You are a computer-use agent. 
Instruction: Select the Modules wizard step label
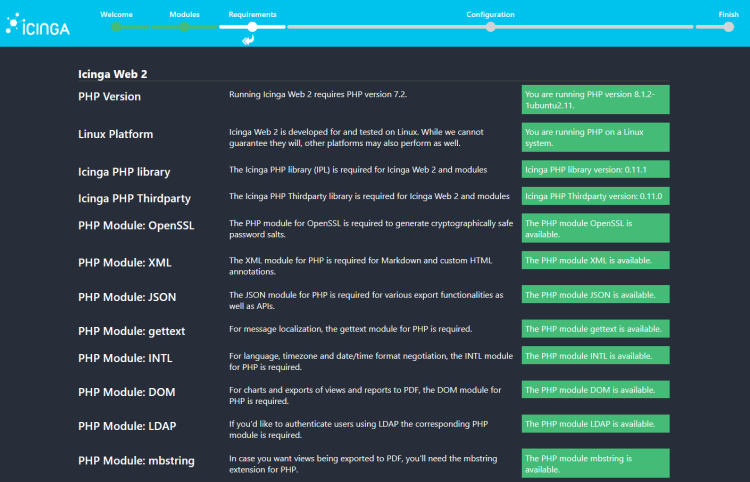click(184, 14)
